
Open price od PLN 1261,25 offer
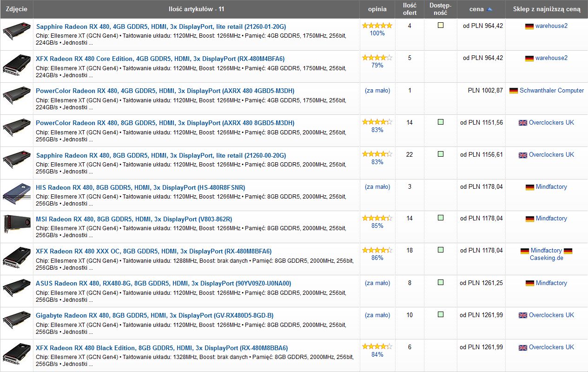[482, 283]
